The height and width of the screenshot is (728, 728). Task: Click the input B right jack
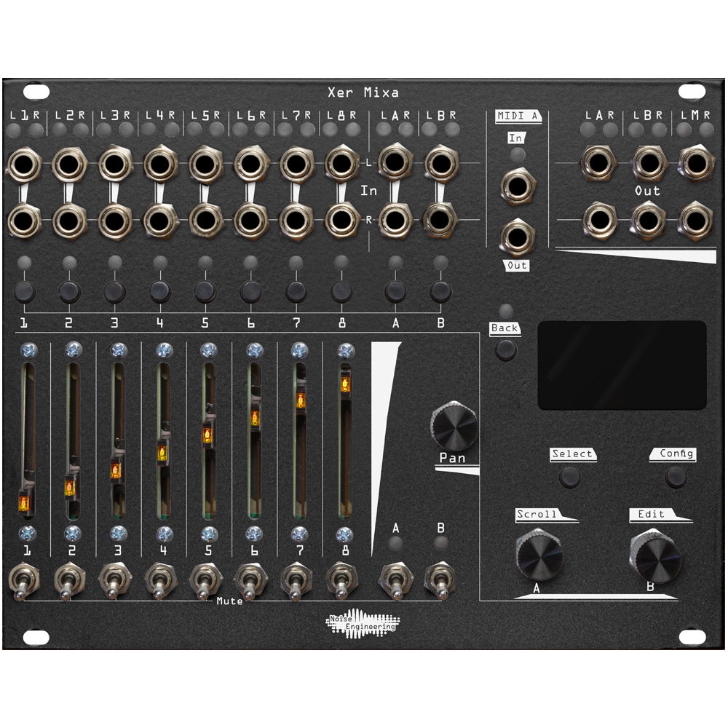point(440,220)
